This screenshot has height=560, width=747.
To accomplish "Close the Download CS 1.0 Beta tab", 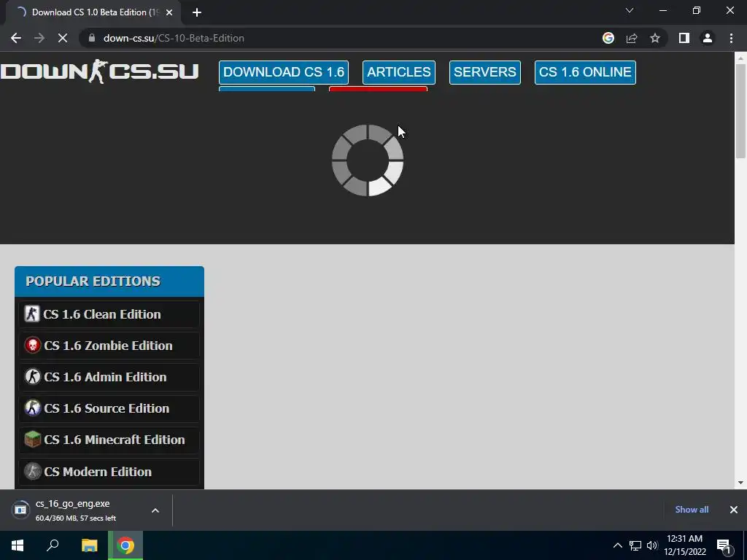I will point(169,12).
